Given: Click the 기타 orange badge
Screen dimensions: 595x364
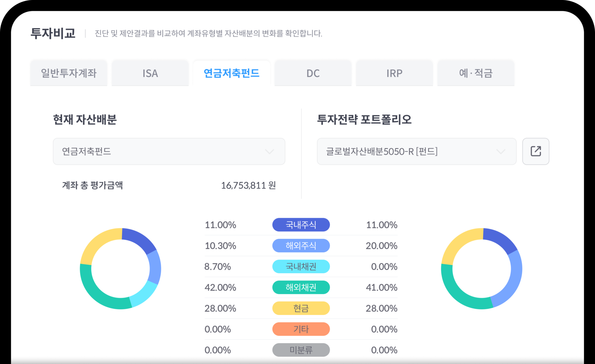Looking at the screenshot, I should 301,329.
